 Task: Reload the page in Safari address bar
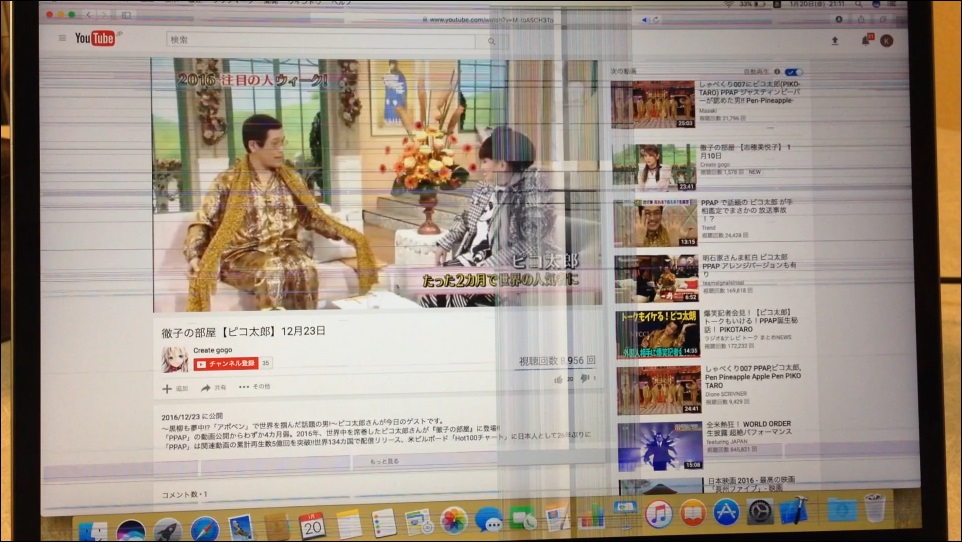(x=656, y=20)
